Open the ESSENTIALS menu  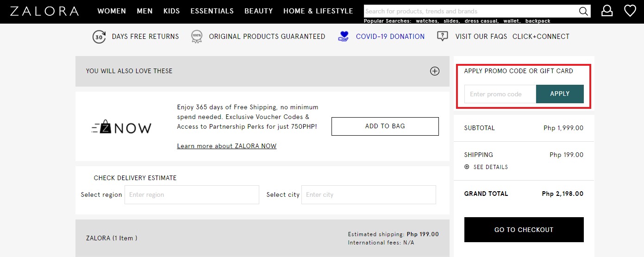(212, 11)
